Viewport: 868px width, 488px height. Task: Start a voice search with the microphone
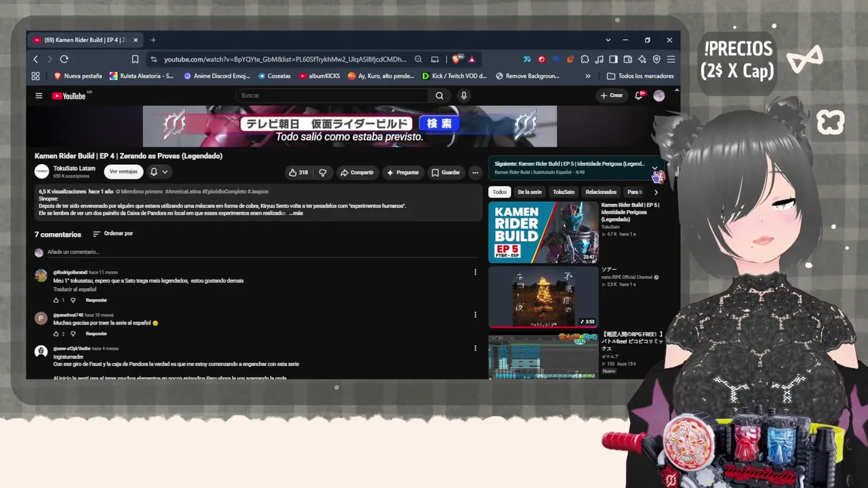(x=464, y=96)
